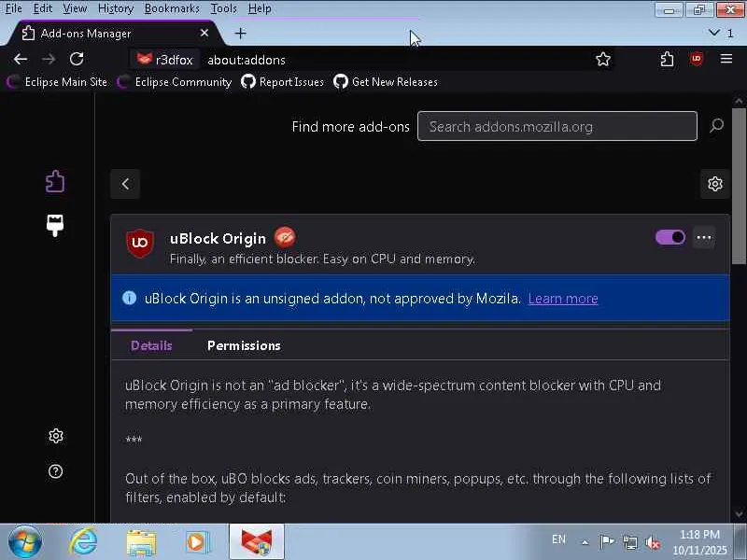This screenshot has width=747, height=560.
Task: Click the r3dfox identity icon in address bar
Action: point(164,60)
